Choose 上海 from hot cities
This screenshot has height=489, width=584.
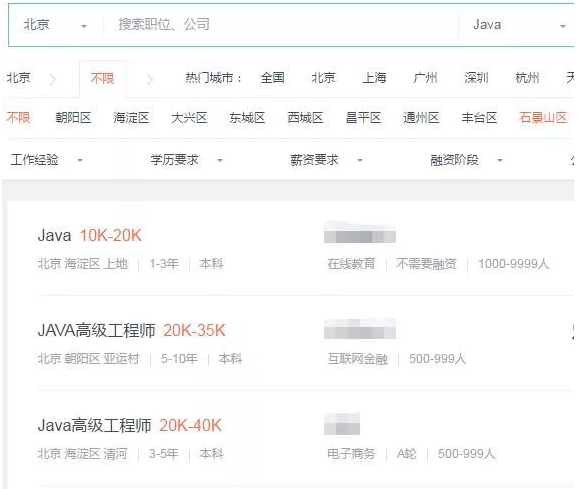click(x=374, y=77)
